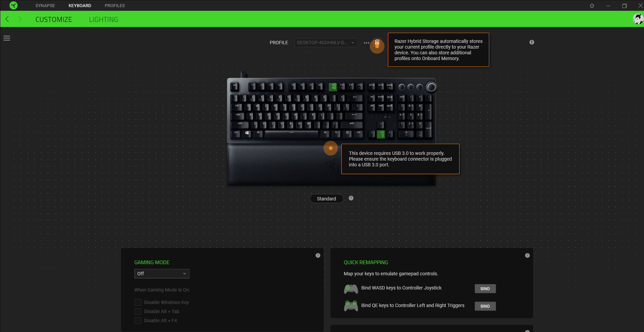This screenshot has width=644, height=332.
Task: Open the PROFILES top menu tab
Action: coord(115,6)
